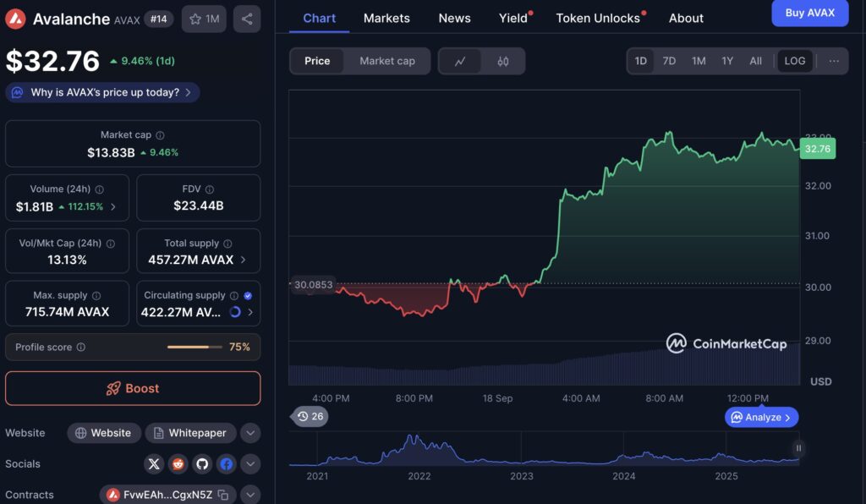866x504 pixels.
Task: Click the verified checkmark badge by Circulating supply
Action: [248, 295]
